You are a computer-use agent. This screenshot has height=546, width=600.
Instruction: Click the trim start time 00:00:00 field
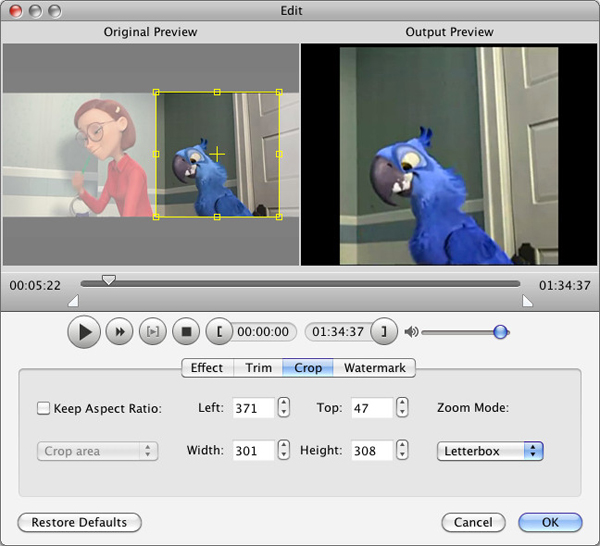click(x=263, y=332)
